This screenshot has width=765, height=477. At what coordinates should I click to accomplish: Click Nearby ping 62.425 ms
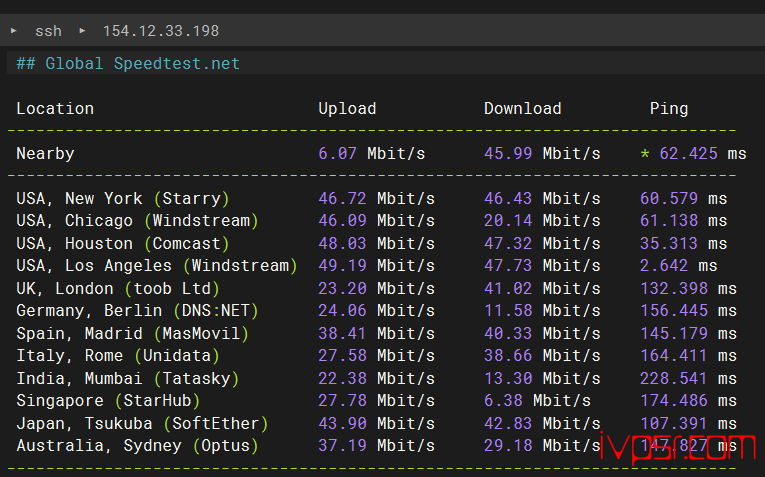[x=703, y=154]
